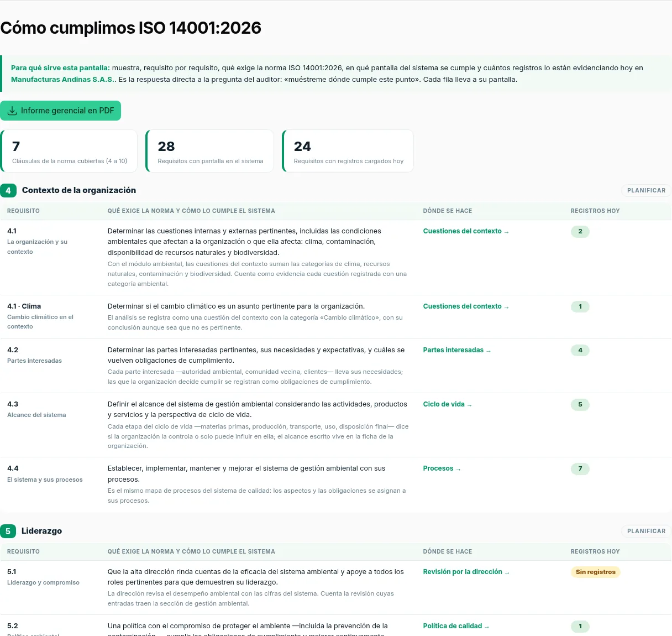
Task: Click the REQUISITO header in Contexto table
Action: [23, 211]
